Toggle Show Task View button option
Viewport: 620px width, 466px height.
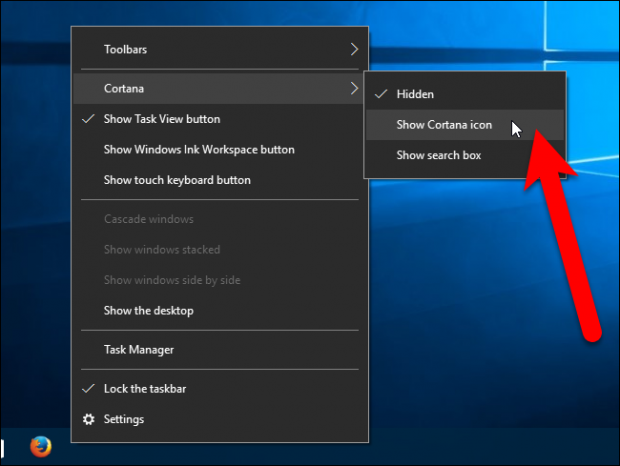tap(162, 119)
